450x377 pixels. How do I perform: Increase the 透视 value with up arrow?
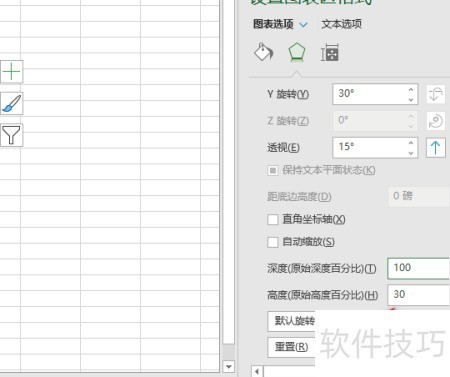(411, 143)
